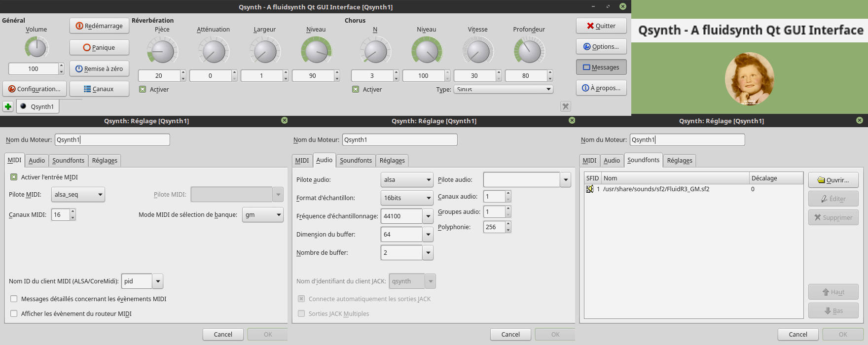Screen dimensions: 868x345
Task: Click the Redémarrage restart button
Action: (99, 26)
